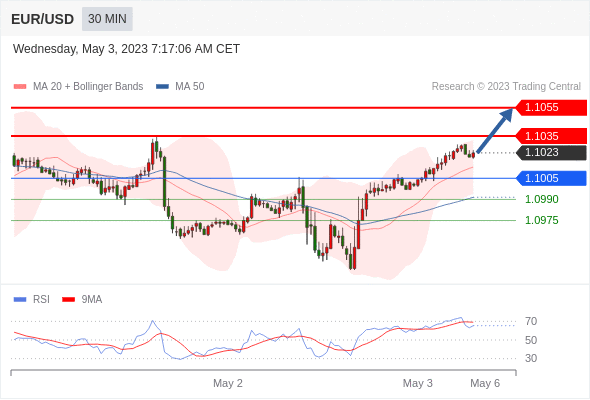This screenshot has height=400, width=590.
Task: Select the EUR/USD pair title
Action: 43,19
